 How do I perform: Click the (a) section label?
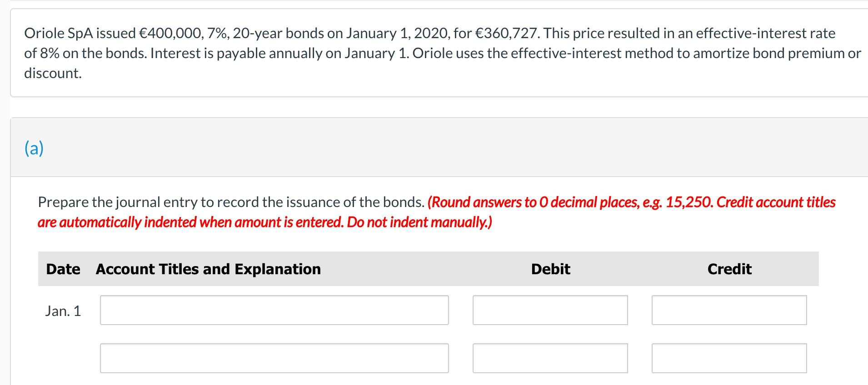tap(34, 148)
